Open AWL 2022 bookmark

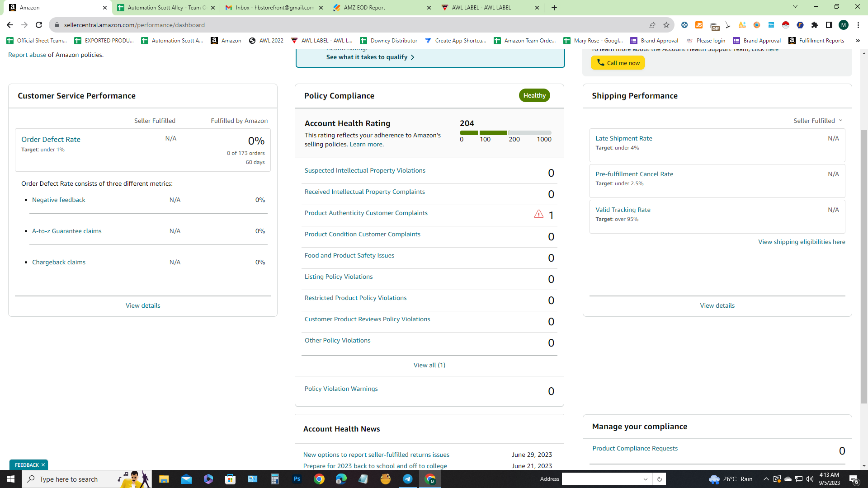click(x=266, y=41)
